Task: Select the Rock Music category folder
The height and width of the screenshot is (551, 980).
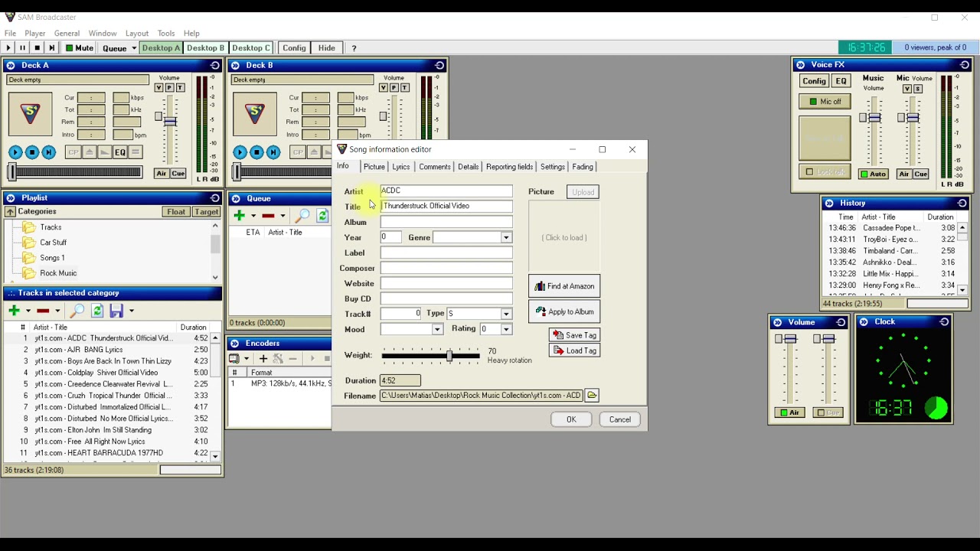Action: 58,273
